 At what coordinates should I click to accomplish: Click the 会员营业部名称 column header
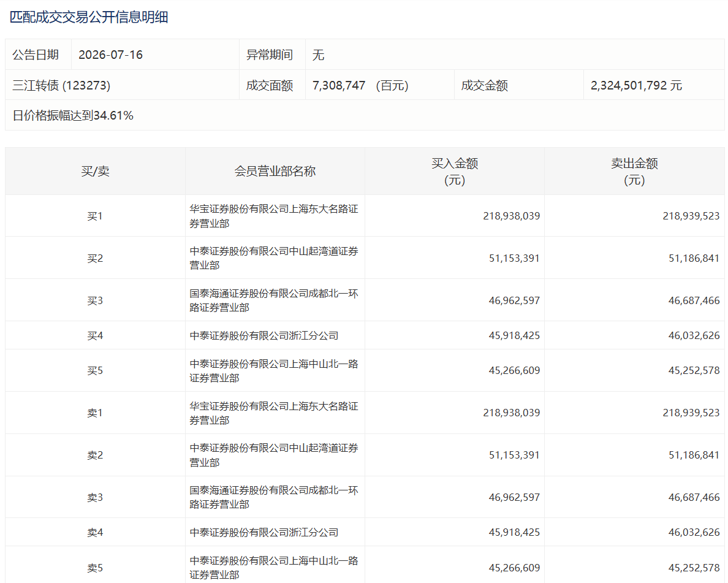coord(275,171)
